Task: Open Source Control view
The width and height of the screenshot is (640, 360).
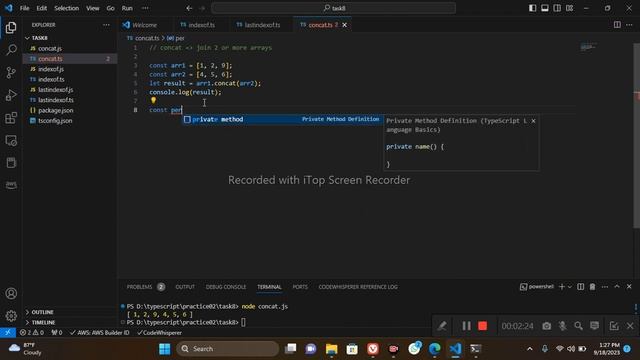Action: coord(11,73)
